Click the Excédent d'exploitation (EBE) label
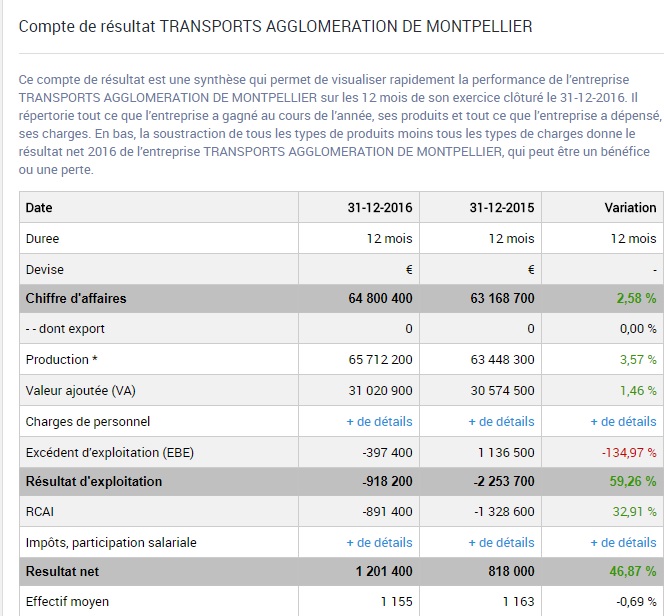The image size is (664, 616). coord(110,452)
